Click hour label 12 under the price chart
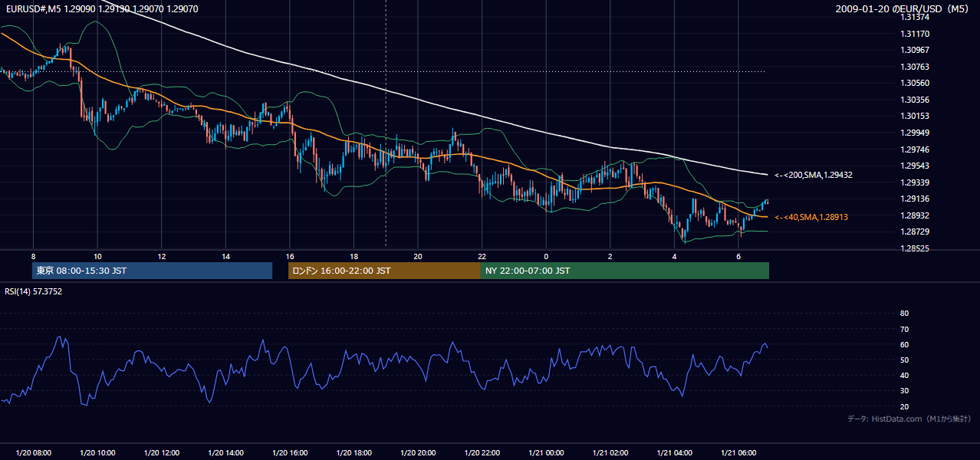The height and width of the screenshot is (460, 980). coord(161,255)
